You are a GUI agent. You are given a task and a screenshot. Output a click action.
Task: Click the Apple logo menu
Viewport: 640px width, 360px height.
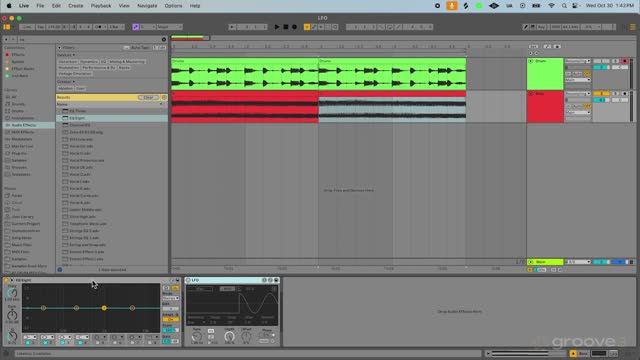click(9, 6)
